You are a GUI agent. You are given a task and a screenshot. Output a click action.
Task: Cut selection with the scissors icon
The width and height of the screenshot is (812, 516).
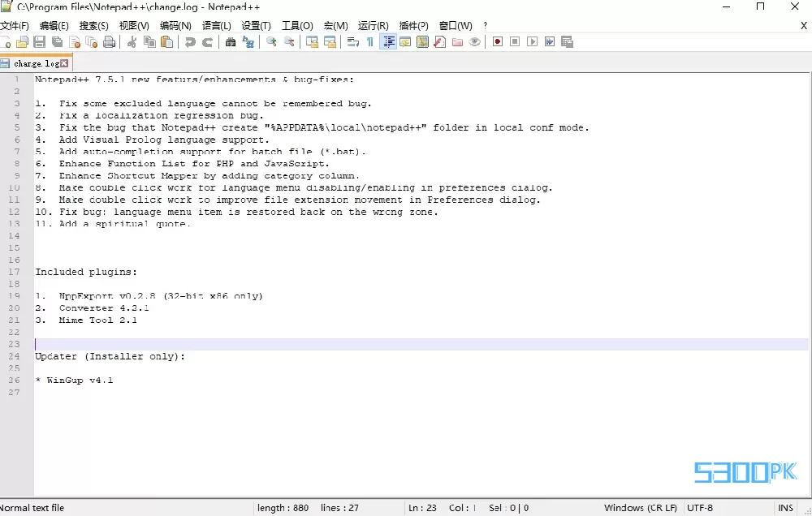(132, 42)
